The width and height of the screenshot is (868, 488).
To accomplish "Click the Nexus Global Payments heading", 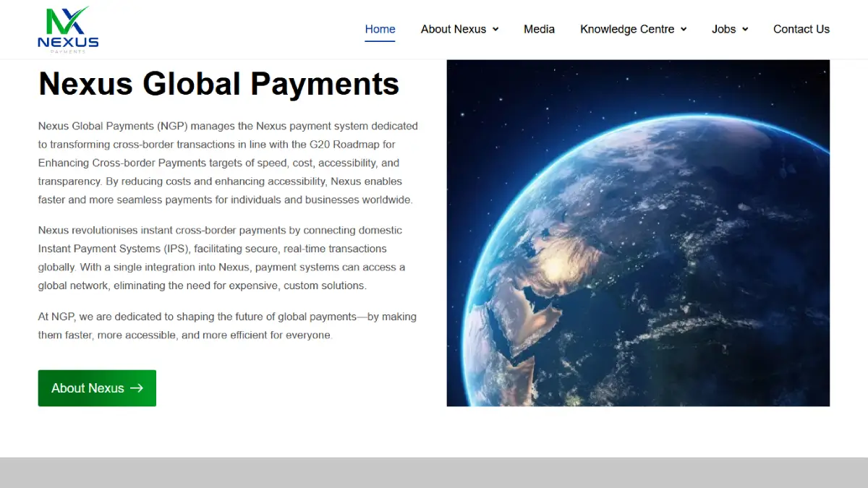I will pyautogui.click(x=218, y=84).
